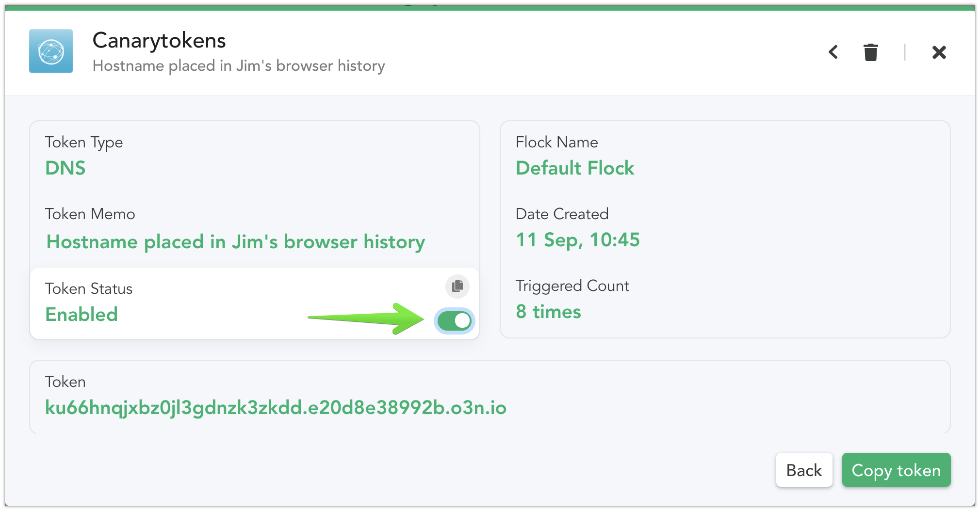Click the Flock Name label
The height and width of the screenshot is (511, 980).
click(x=556, y=142)
